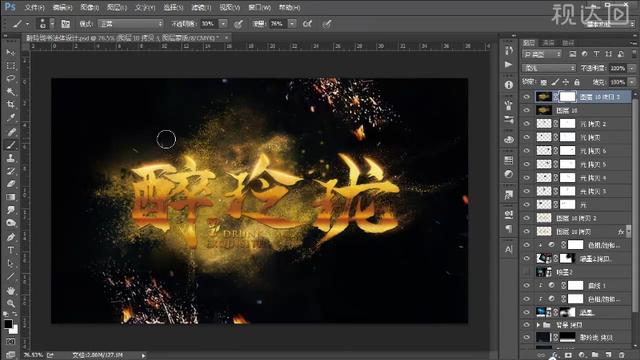Hide the 光 拷贝 2 layer
Viewport: 640px width, 360px height.
coord(527,124)
